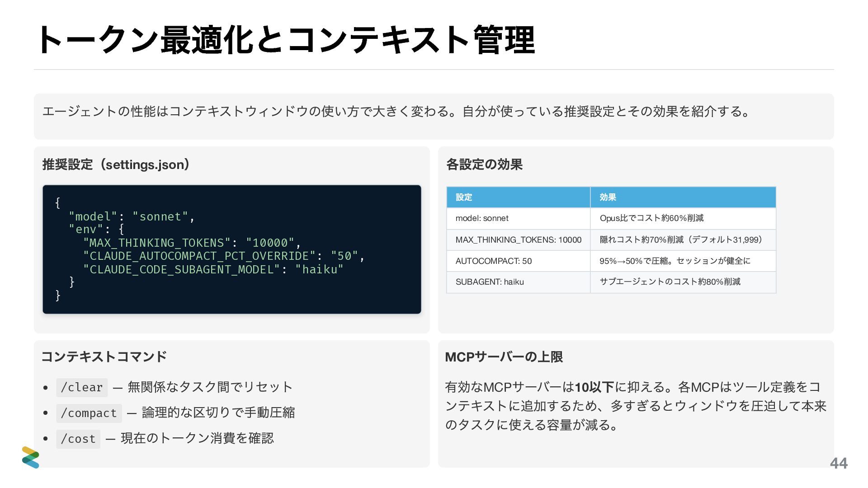Select the MAX_THINKING_TOKENS: 10000 table cell
Image resolution: width=868 pixels, height=488 pixels.
[518, 240]
